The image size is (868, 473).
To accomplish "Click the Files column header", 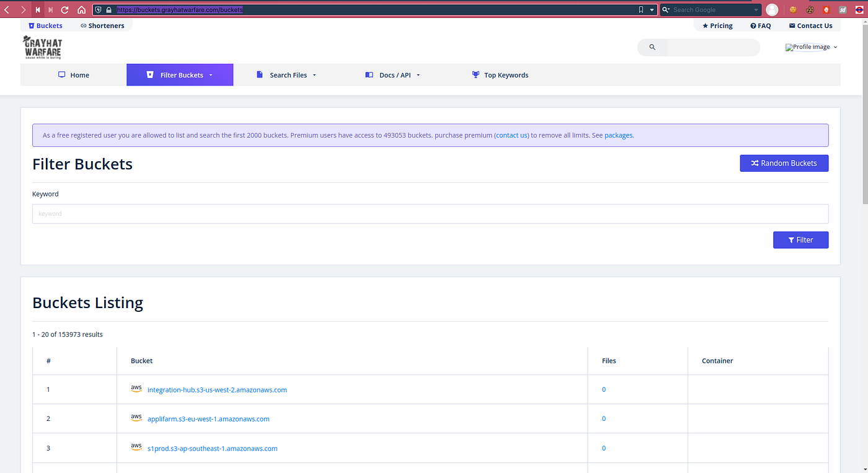I will pyautogui.click(x=609, y=361).
